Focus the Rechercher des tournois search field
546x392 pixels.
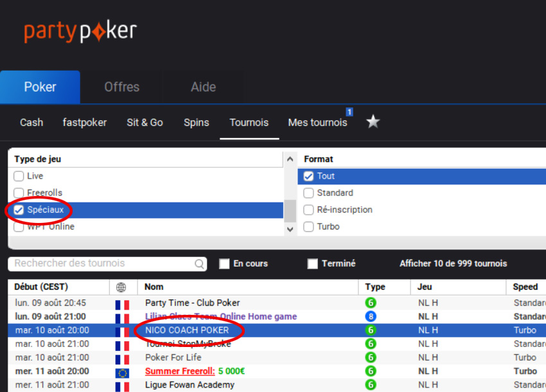pos(107,263)
